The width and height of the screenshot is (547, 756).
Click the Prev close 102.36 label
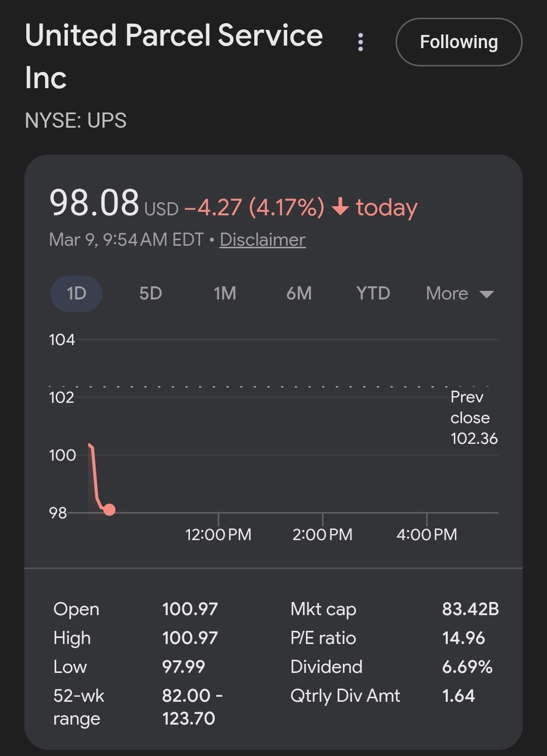pos(474,418)
